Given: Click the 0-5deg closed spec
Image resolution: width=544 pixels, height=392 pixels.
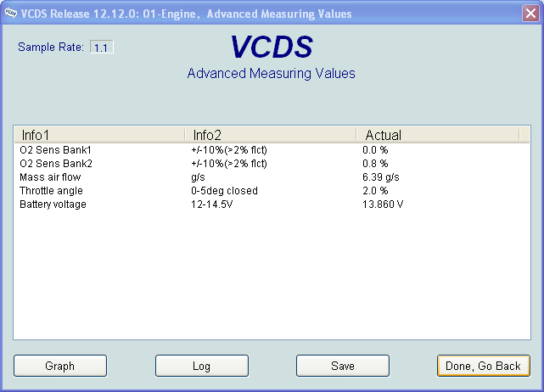Looking at the screenshot, I should point(224,190).
